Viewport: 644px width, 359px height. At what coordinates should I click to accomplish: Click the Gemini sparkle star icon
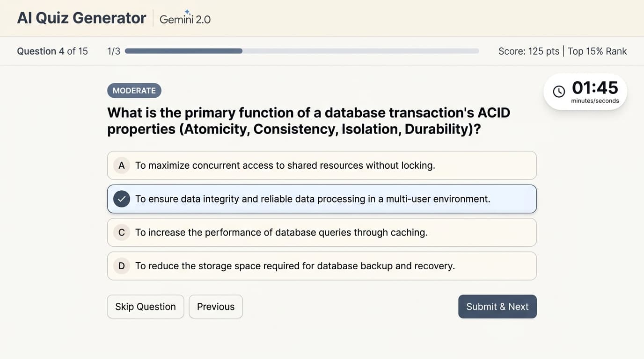[188, 12]
